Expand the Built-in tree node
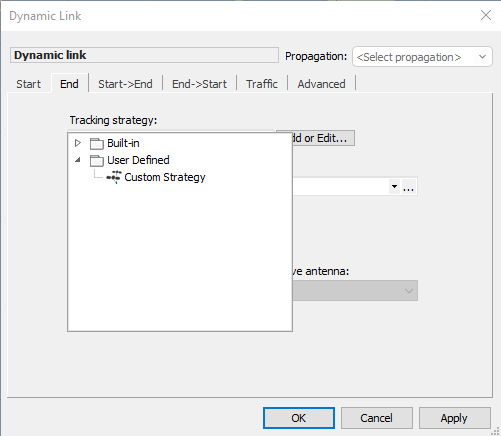 pos(78,143)
